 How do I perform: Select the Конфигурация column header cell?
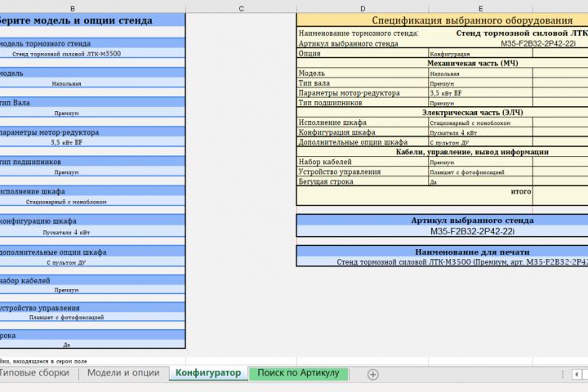[480, 54]
